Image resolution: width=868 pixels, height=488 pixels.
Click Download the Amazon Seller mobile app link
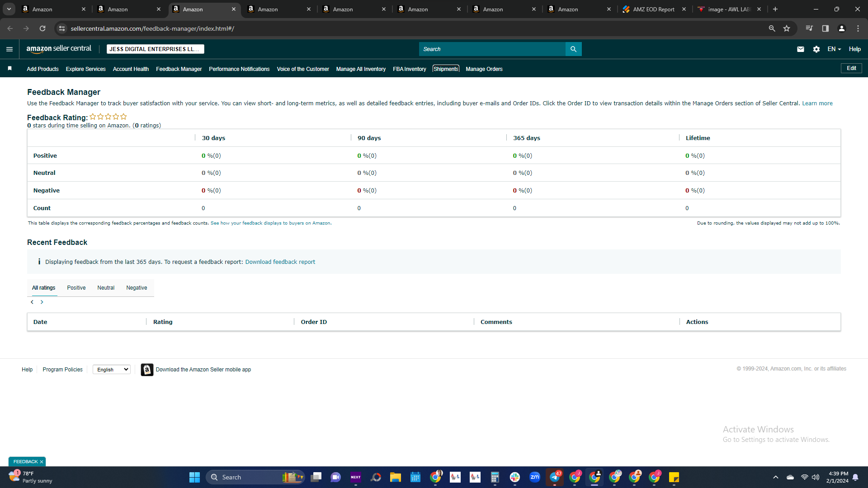tap(203, 370)
